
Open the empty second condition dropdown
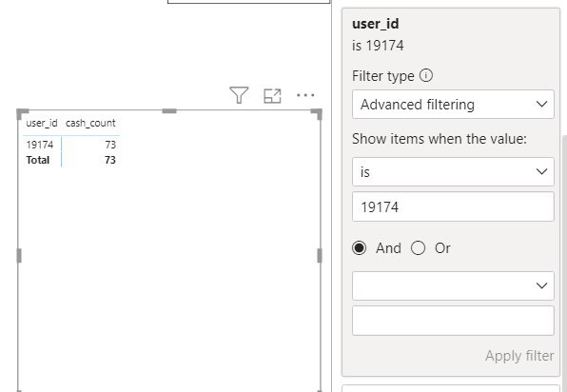pos(453,285)
